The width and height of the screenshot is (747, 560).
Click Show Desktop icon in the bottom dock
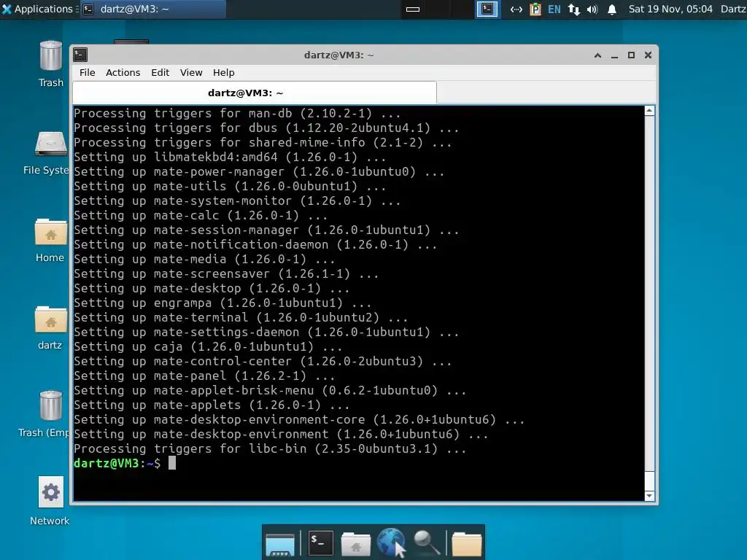[x=280, y=543]
